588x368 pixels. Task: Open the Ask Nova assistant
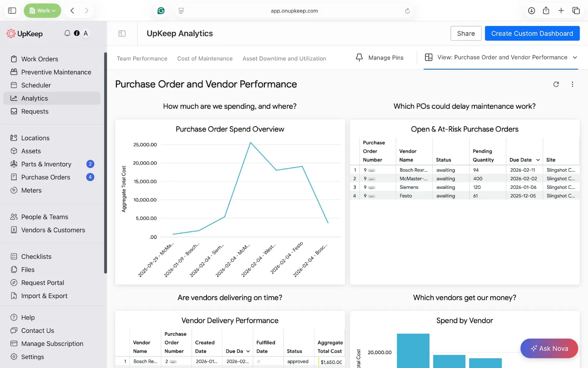[x=549, y=348]
